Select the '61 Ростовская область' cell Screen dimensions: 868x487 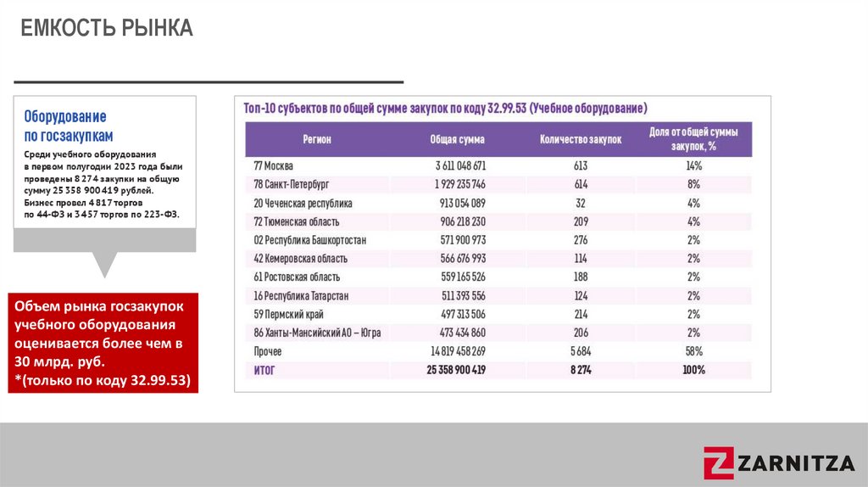pos(297,277)
